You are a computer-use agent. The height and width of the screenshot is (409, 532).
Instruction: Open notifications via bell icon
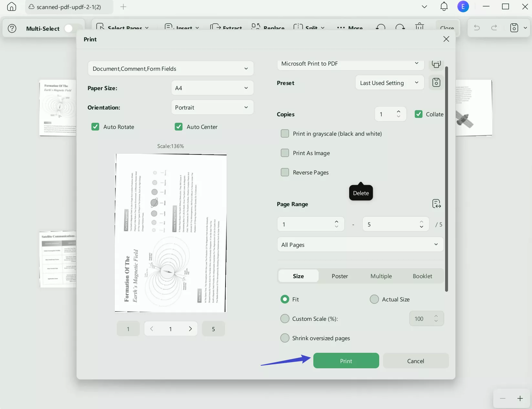click(443, 6)
